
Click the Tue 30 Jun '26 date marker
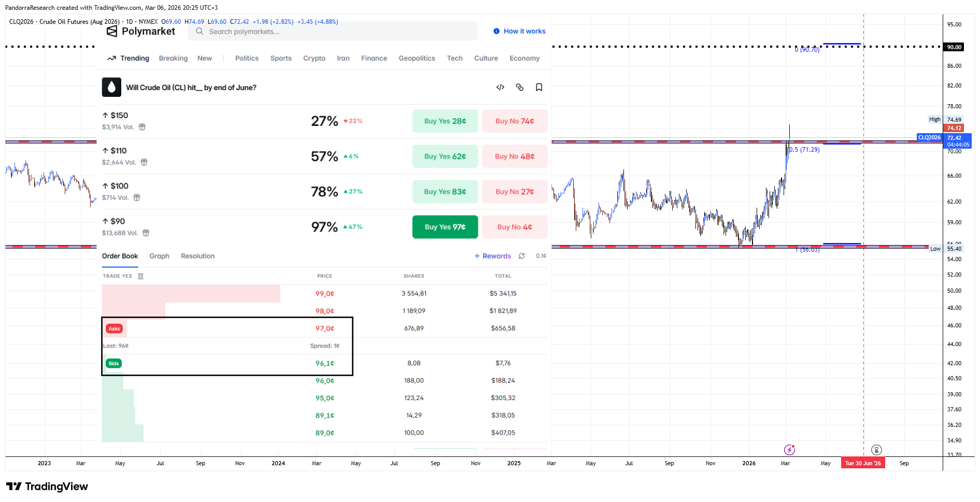pos(863,463)
